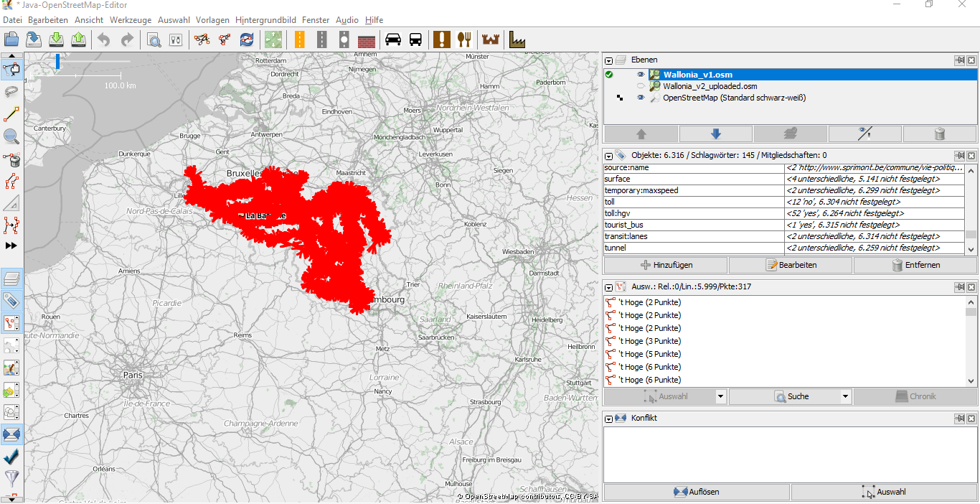The height and width of the screenshot is (504, 980).
Task: Select the zoom magnifier tool in sidebar
Action: (11, 136)
